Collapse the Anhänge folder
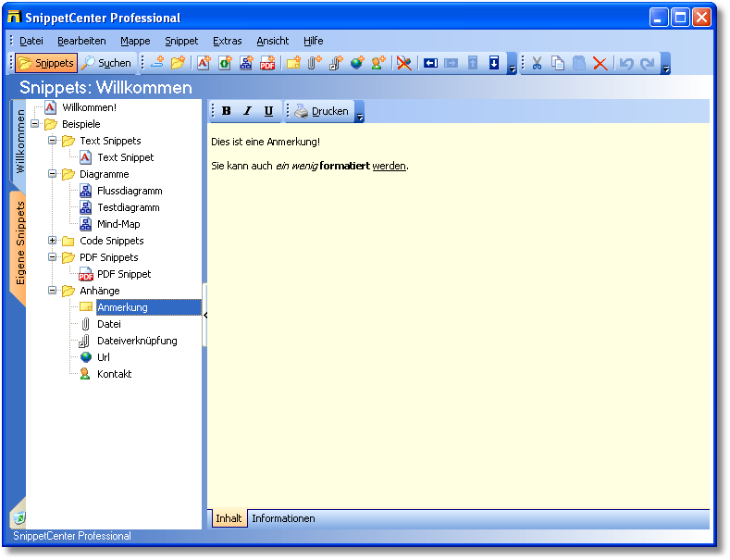 click(52, 291)
